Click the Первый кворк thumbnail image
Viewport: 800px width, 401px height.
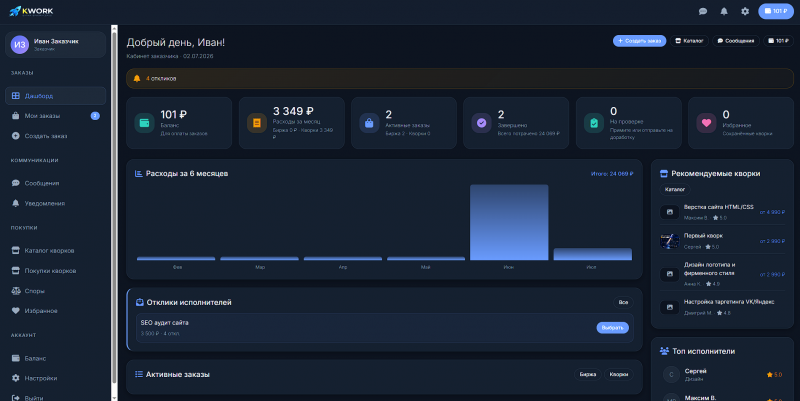669,241
